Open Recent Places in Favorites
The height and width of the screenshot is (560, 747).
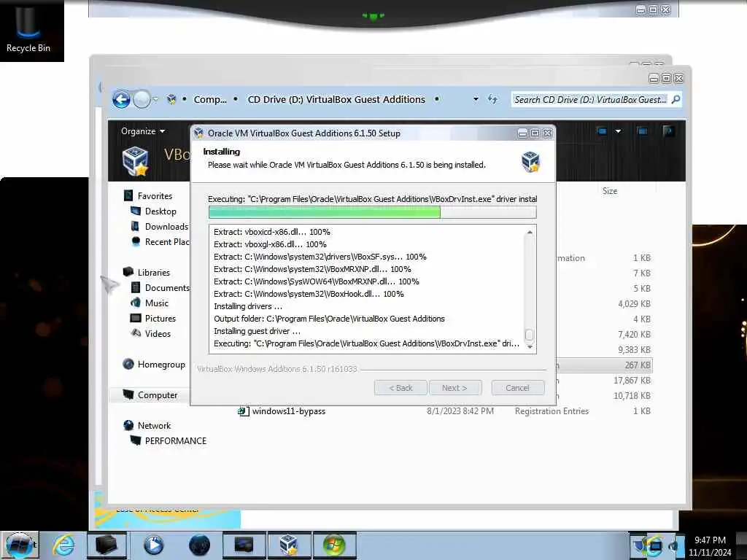(167, 241)
